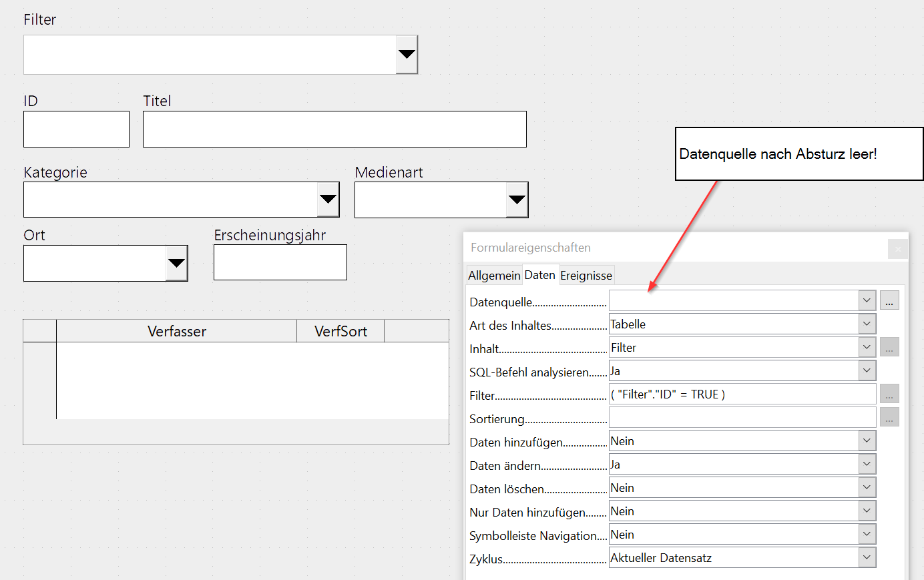Close the Formulareigenschaften dialog

(897, 249)
